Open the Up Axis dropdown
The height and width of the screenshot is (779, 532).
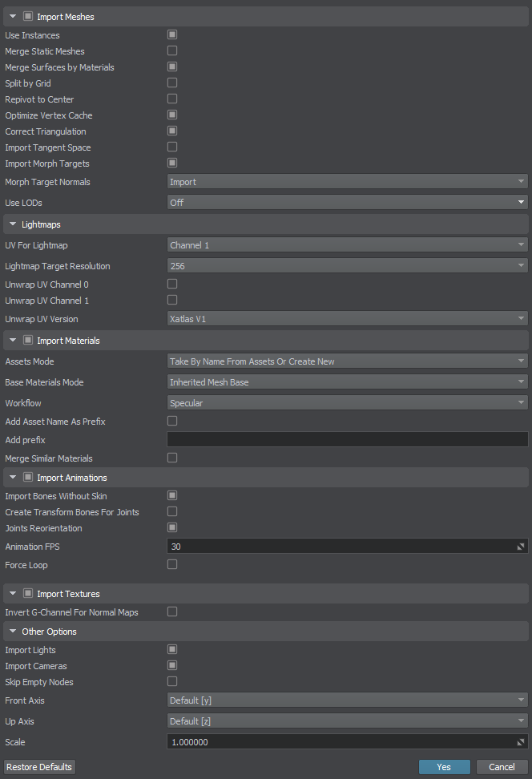tap(347, 721)
